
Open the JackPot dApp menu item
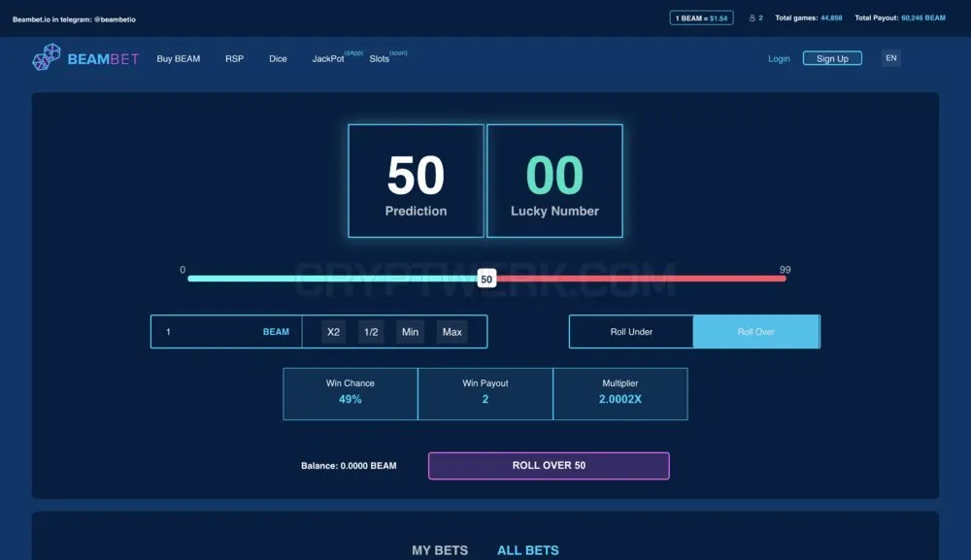point(328,59)
